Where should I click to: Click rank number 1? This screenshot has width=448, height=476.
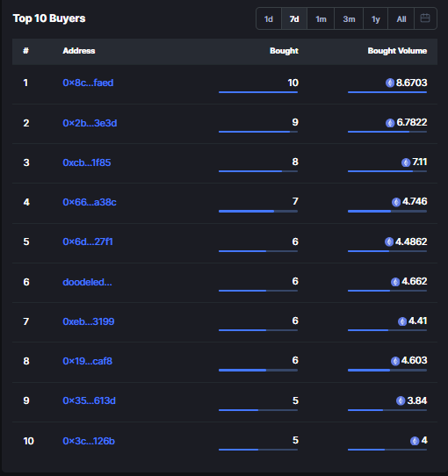point(25,83)
